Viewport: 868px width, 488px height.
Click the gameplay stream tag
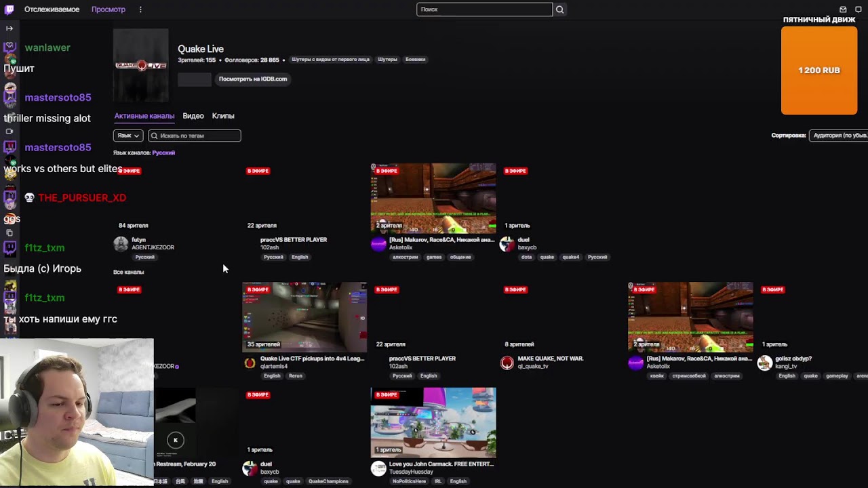pyautogui.click(x=837, y=376)
